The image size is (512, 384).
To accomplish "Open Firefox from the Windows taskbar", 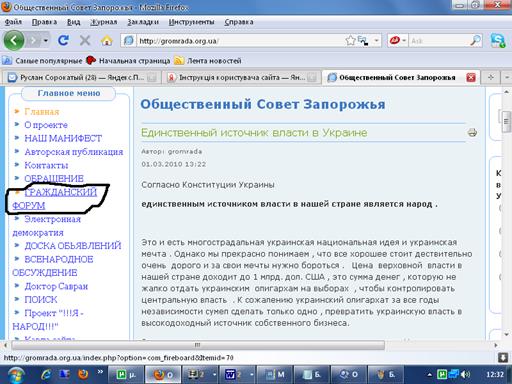I will tap(83, 374).
